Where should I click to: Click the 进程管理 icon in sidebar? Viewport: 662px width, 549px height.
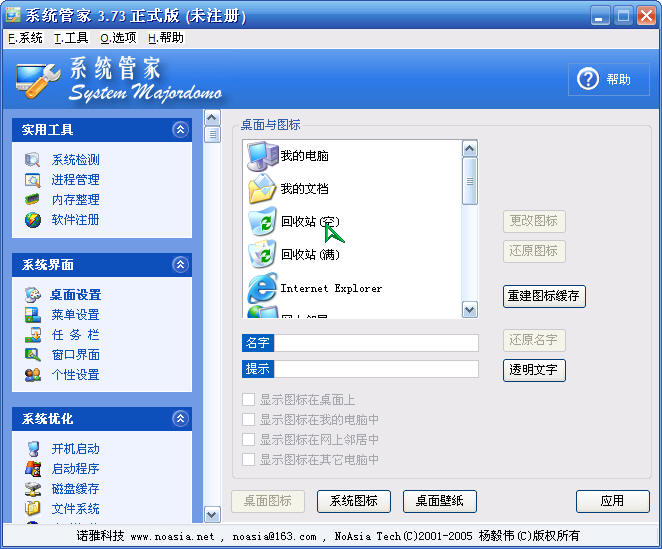[33, 180]
